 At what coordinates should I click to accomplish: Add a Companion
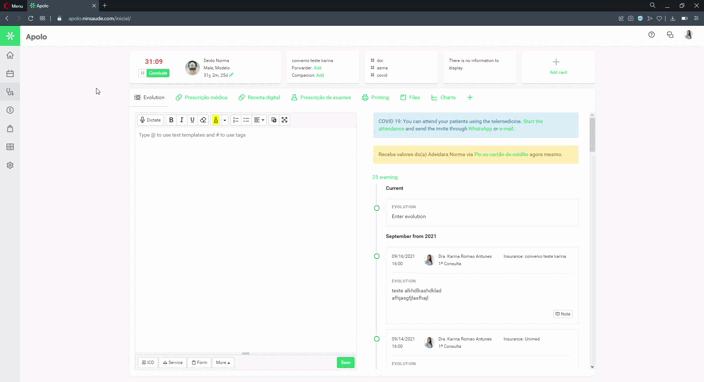pos(320,75)
